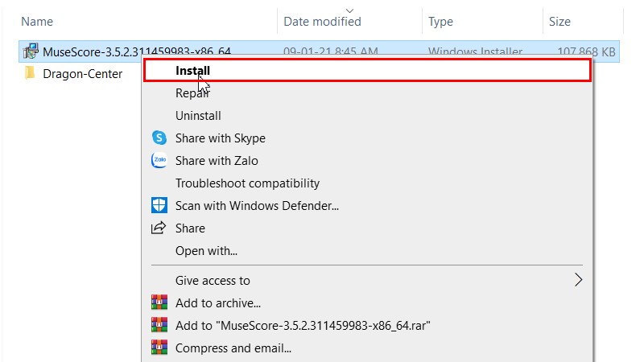Click WinRAR icon beside Compress and email
This screenshot has height=362, width=644.
point(159,348)
